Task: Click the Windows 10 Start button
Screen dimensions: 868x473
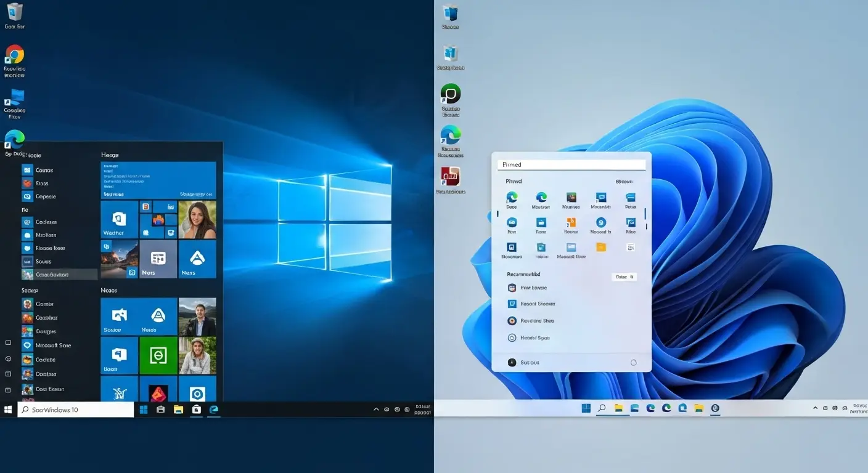Action: (x=8, y=410)
